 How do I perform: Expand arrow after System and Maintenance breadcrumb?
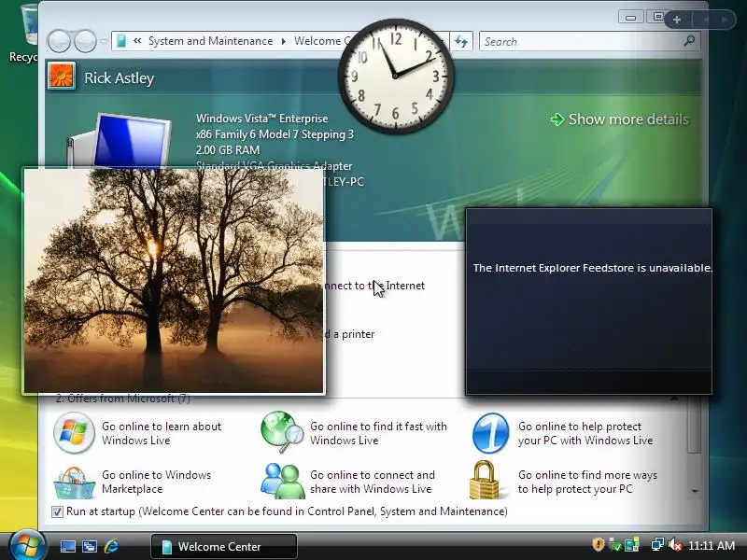(x=284, y=41)
